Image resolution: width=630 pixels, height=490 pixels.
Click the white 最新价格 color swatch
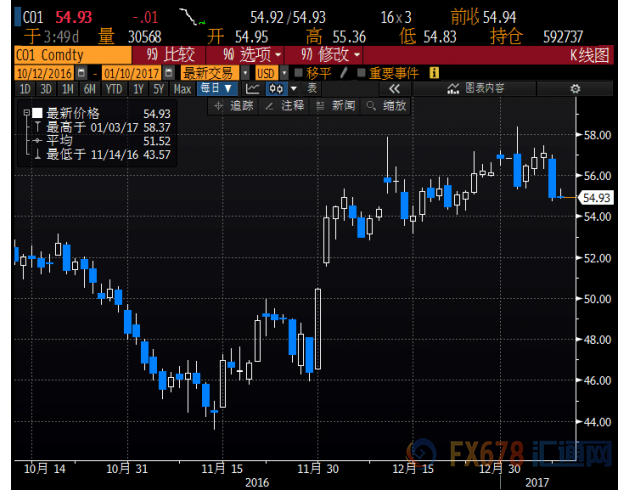[x=38, y=115]
